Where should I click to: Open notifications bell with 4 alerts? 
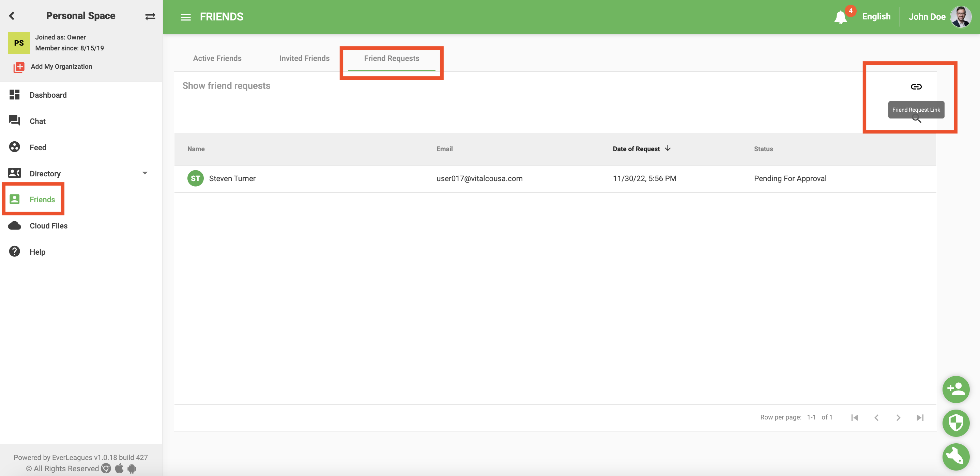click(x=840, y=17)
